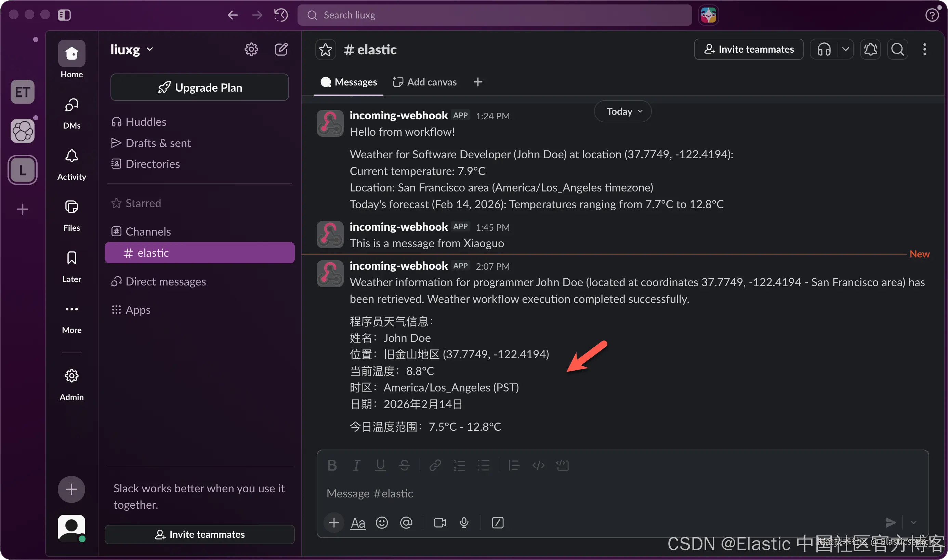Record a video clip
Screen dimensions: 948x560
(x=440, y=523)
